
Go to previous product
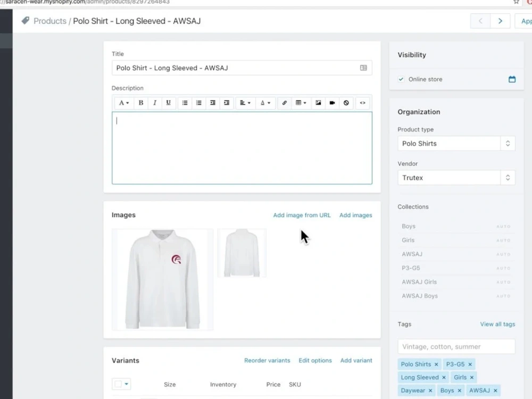click(x=480, y=21)
